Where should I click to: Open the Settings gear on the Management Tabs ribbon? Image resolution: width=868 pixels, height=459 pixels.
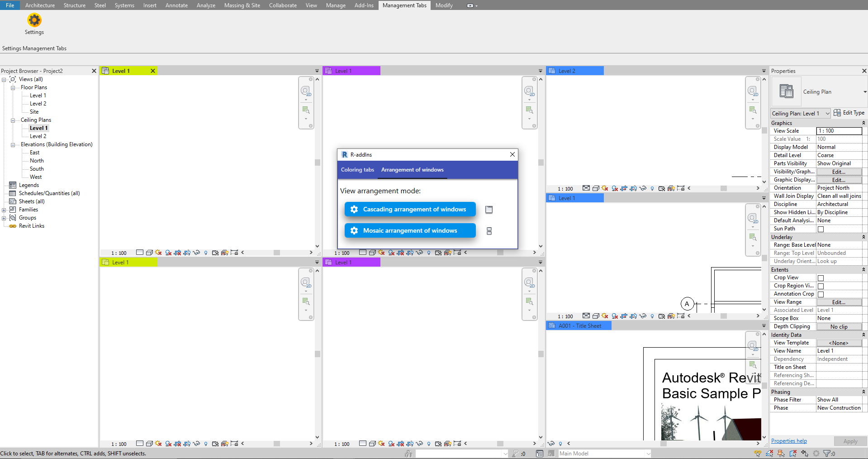(x=34, y=20)
